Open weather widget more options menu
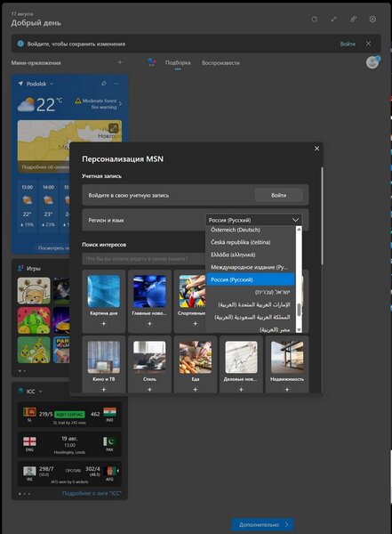This screenshot has width=392, height=534. click(x=116, y=84)
